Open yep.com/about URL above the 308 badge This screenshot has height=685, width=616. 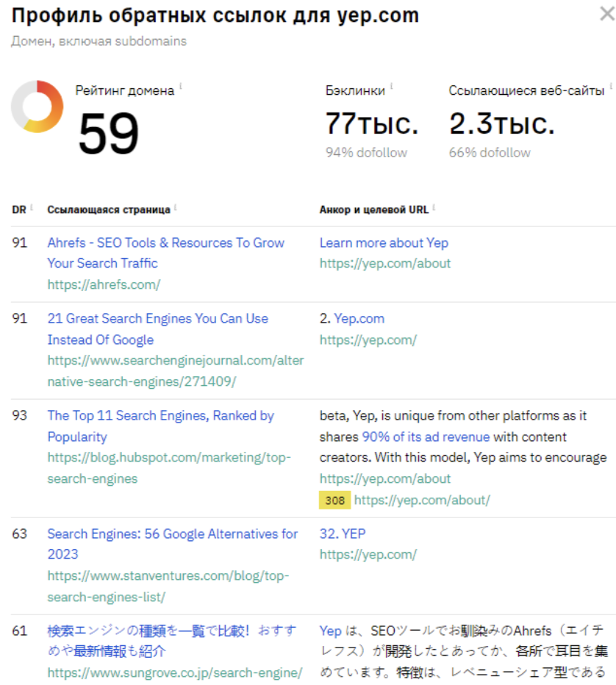[x=385, y=478]
